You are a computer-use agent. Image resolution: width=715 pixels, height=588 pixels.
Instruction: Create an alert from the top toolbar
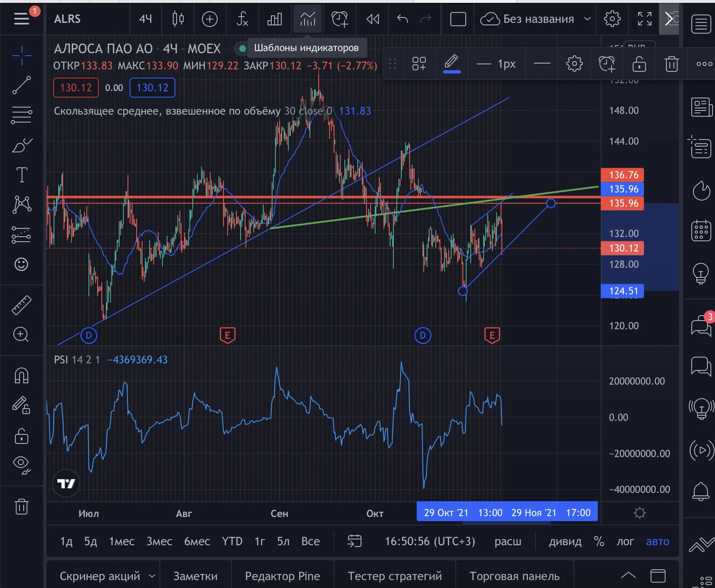pos(340,19)
